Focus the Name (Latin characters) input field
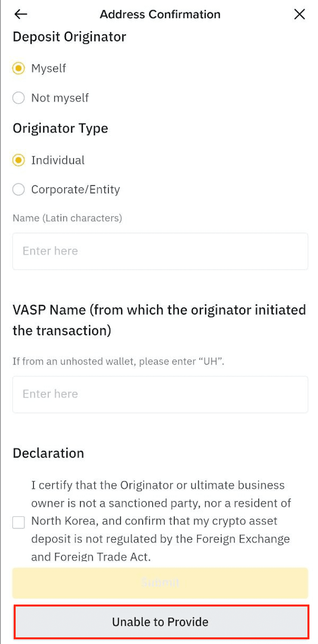This screenshot has height=644, width=318. pyautogui.click(x=160, y=251)
